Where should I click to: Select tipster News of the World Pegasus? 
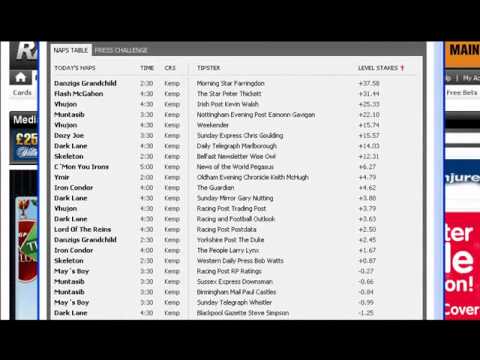(x=235, y=167)
